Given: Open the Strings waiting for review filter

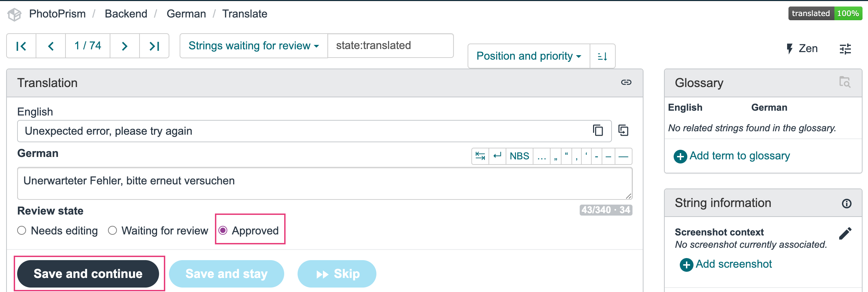Looking at the screenshot, I should [x=254, y=46].
